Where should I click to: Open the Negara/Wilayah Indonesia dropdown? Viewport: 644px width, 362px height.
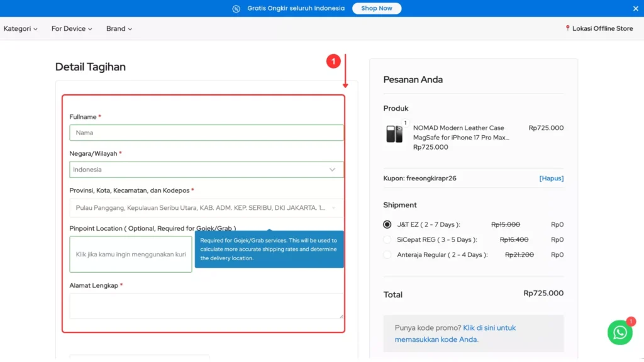click(x=206, y=170)
